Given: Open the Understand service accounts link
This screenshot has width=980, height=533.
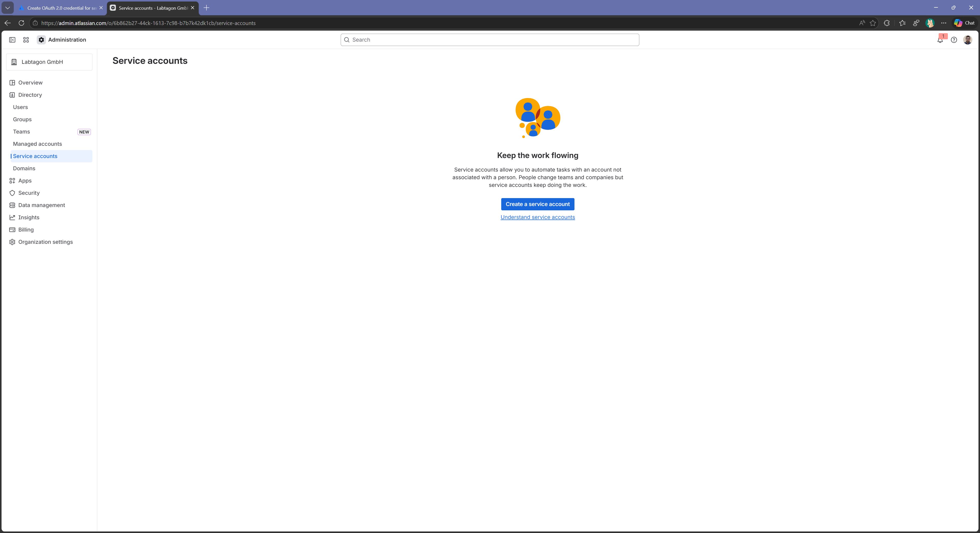Looking at the screenshot, I should (x=537, y=217).
